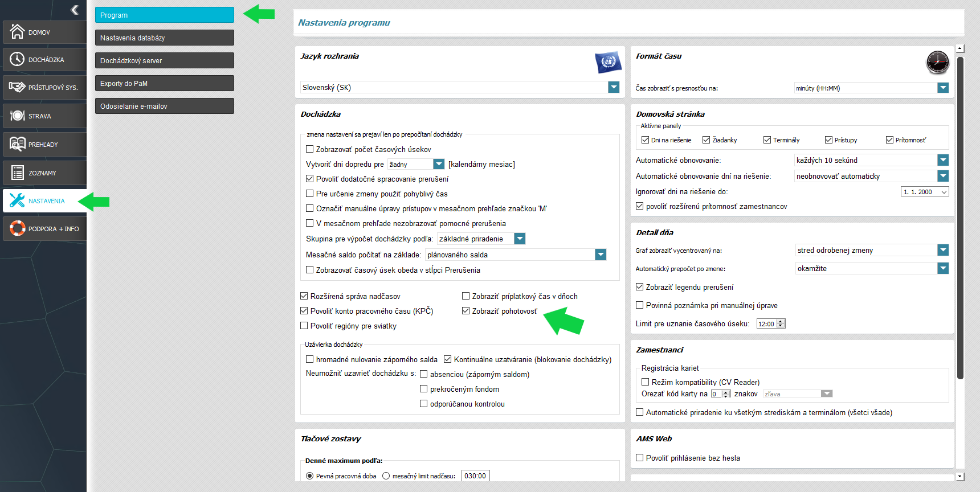Adjust the 12:00 time limit stepper
Screen dimensions: 980x492
click(781, 323)
